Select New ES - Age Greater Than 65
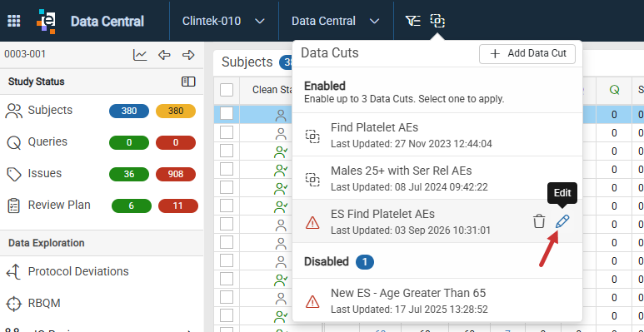 tap(437, 300)
